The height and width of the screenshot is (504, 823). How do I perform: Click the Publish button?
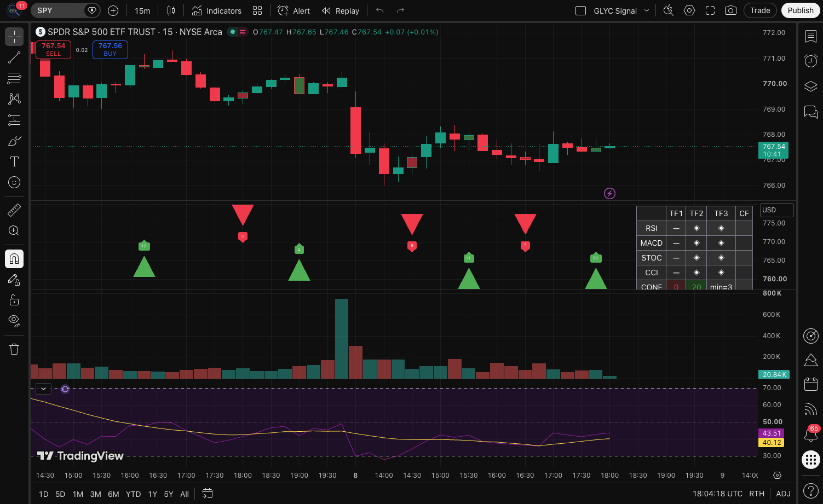tap(801, 10)
